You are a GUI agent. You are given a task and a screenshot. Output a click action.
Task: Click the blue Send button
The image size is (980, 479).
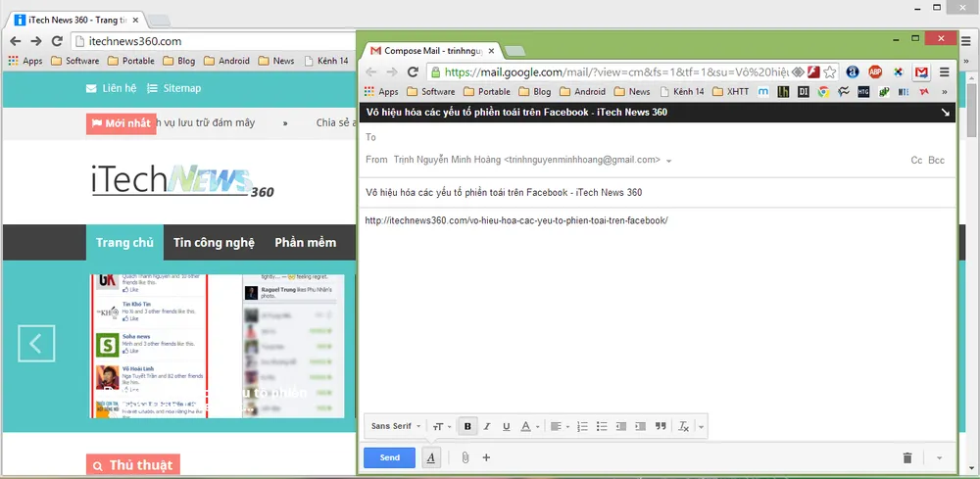click(x=389, y=457)
